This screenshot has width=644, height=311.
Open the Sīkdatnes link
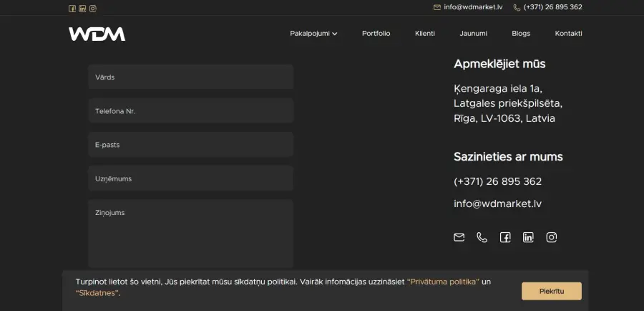(x=98, y=293)
